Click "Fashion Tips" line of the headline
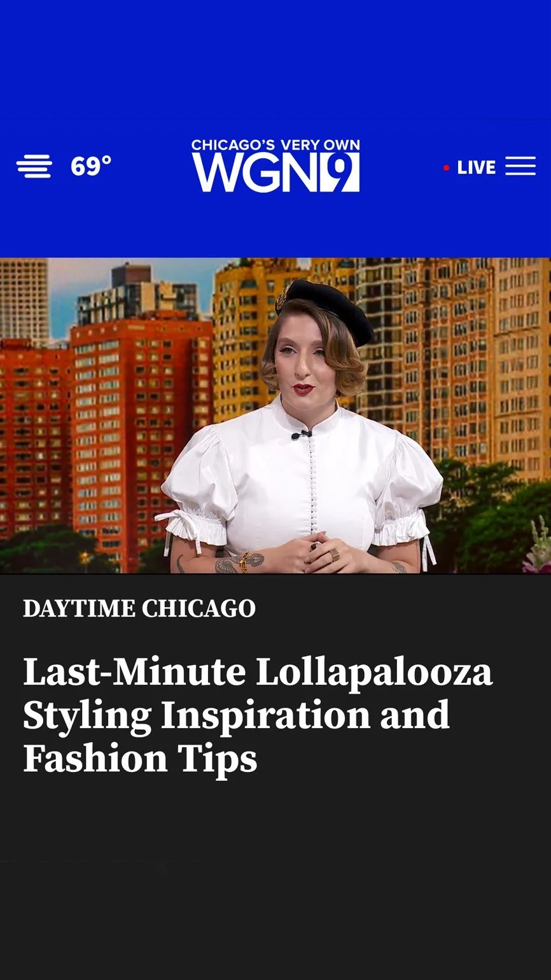Screen dimensions: 551x980 coord(140,759)
